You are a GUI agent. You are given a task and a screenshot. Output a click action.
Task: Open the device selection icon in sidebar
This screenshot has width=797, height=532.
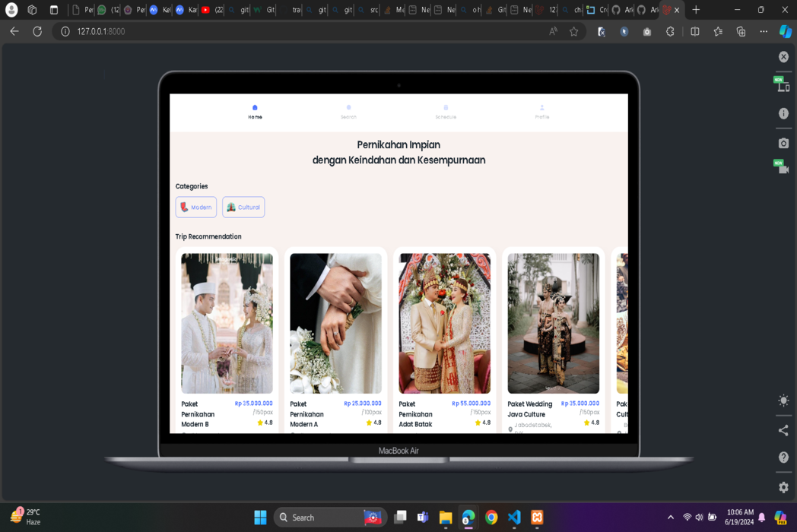click(783, 85)
